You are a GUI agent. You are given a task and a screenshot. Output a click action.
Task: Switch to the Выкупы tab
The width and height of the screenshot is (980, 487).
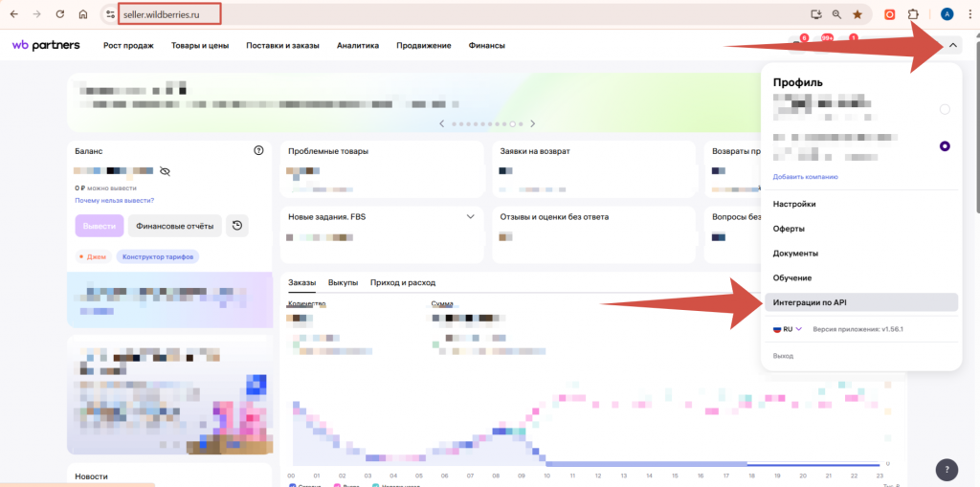pyautogui.click(x=343, y=282)
